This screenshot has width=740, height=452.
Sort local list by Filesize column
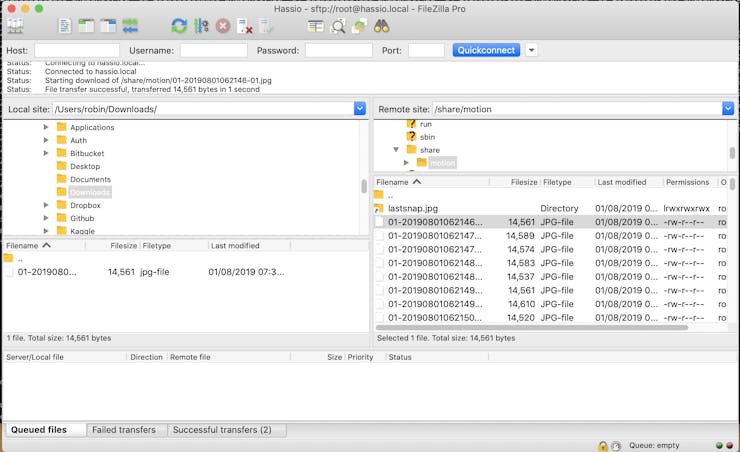pyautogui.click(x=113, y=245)
